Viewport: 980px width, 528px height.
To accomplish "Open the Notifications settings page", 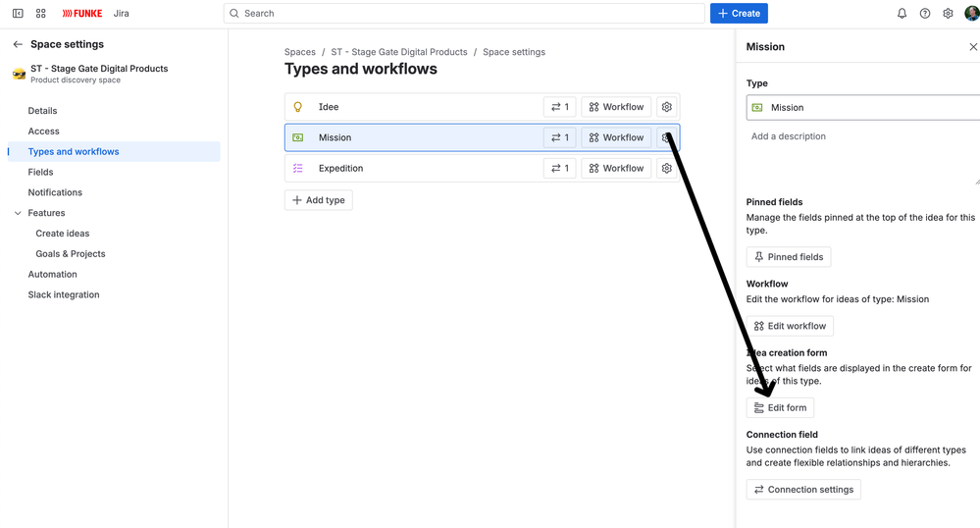I will [x=55, y=192].
